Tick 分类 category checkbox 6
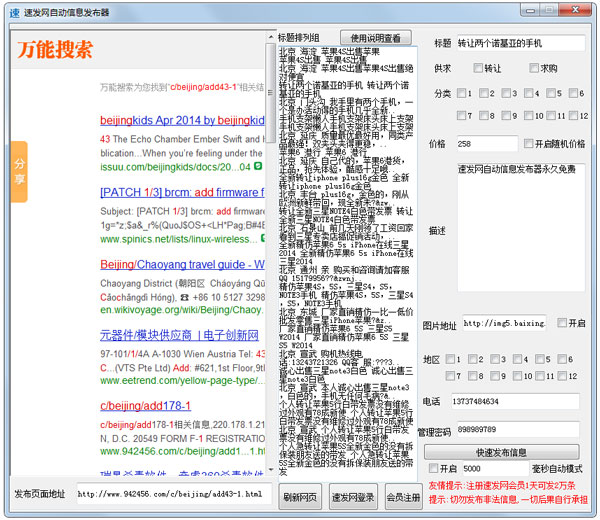Screen dimensions: 600x520 click(x=574, y=93)
